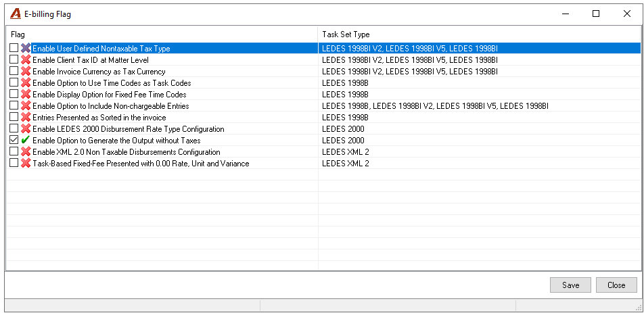This screenshot has height=313, width=644.
Task: Click red X icon beside Include Non-chargeable Entries
Action: click(x=26, y=106)
